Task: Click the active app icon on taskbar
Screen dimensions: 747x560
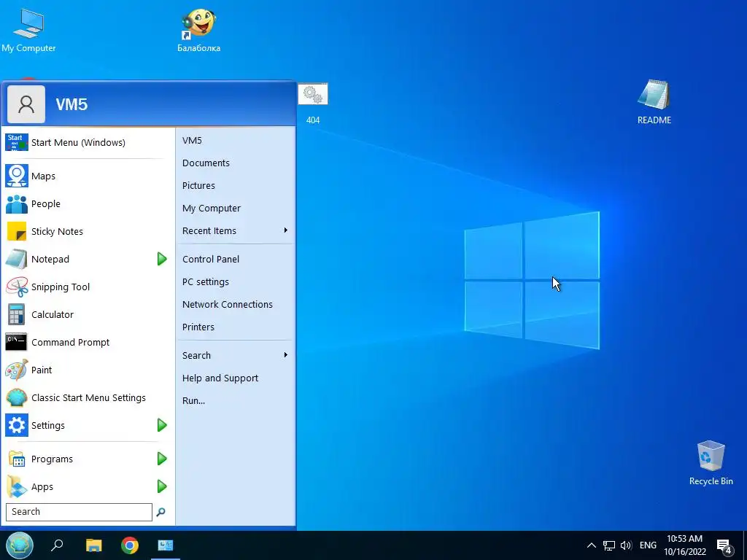Action: 166,545
